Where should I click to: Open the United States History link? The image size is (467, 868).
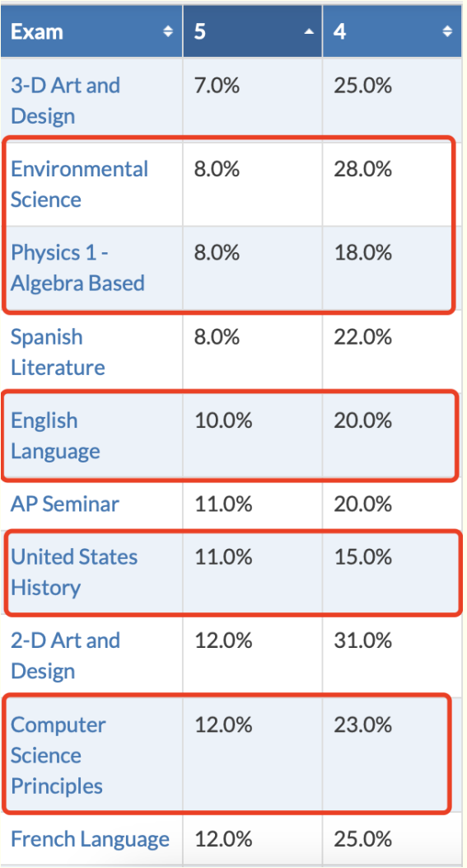click(x=74, y=572)
